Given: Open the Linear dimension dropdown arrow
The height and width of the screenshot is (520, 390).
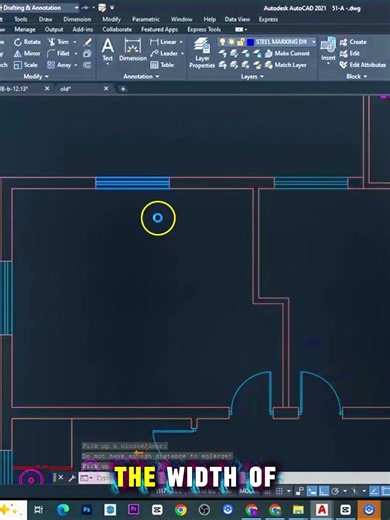Looking at the screenshot, I should pyautogui.click(x=181, y=42).
